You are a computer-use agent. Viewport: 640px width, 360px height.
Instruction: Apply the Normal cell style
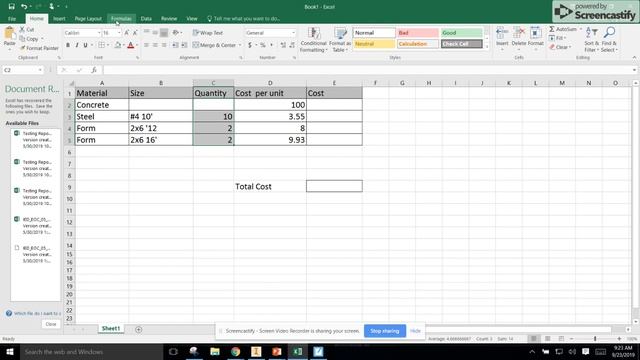[374, 33]
